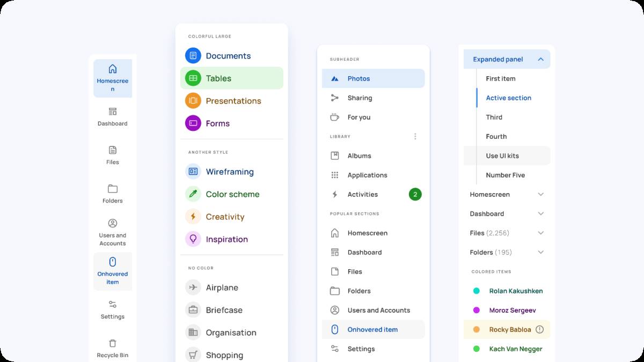This screenshot has width=644, height=362.
Task: Click the Presentations icon
Action: click(193, 100)
